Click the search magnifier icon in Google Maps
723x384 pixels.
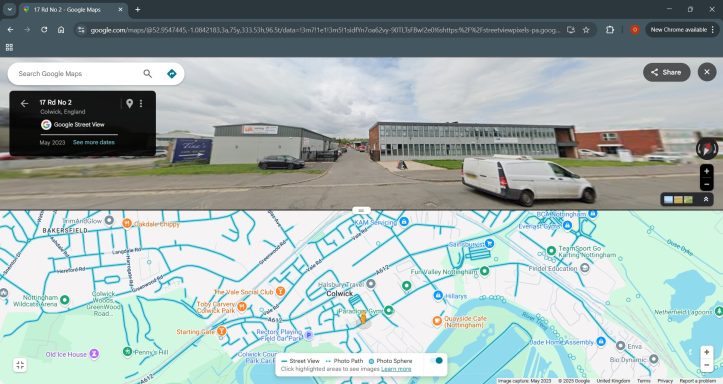pos(148,74)
